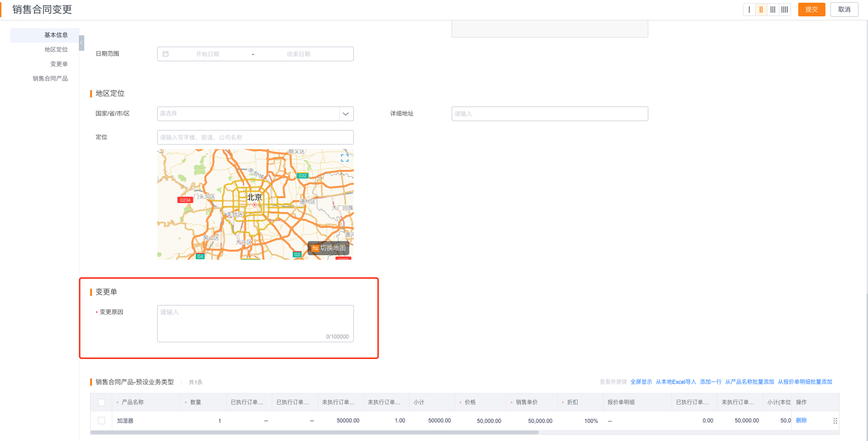The image size is (868, 441).
Task: Click 从报价单明细批量添加 link
Action: (805, 382)
